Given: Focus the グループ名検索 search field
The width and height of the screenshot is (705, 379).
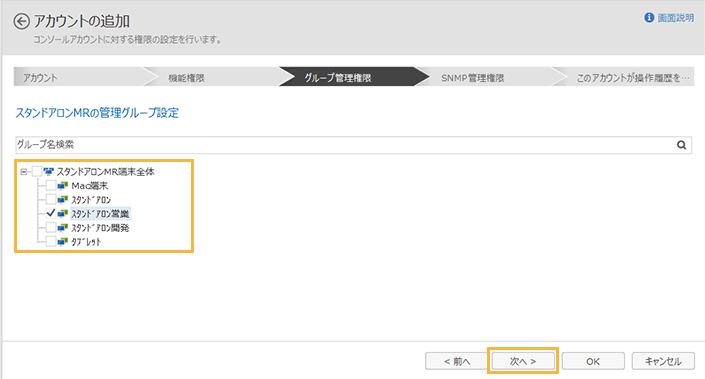Looking at the screenshot, I should click(344, 145).
